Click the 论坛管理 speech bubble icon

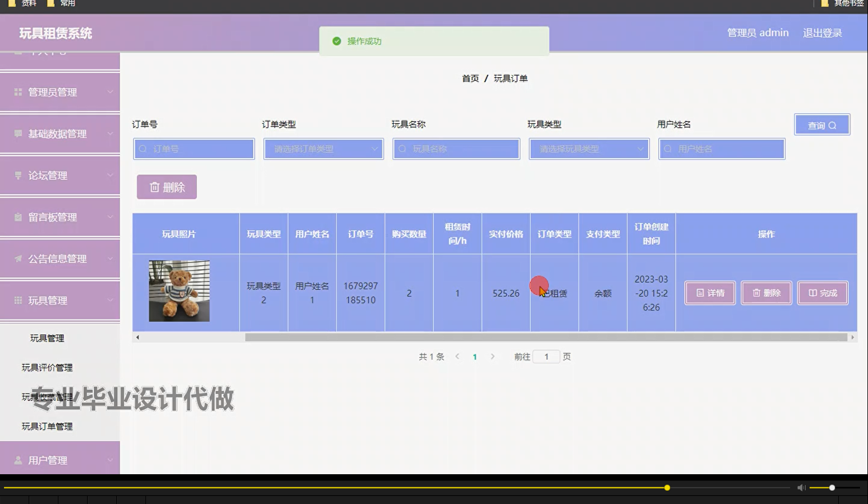click(18, 175)
